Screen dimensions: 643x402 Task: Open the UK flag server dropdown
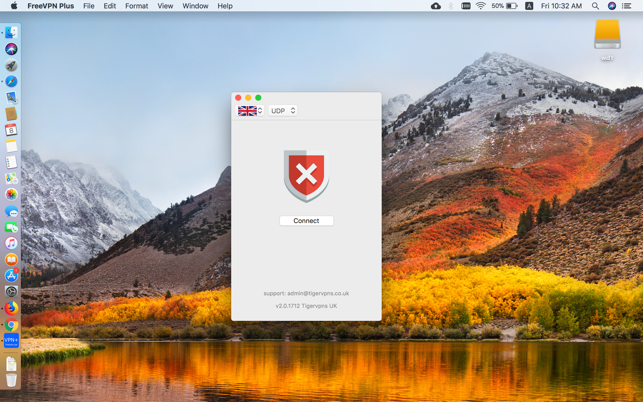250,111
